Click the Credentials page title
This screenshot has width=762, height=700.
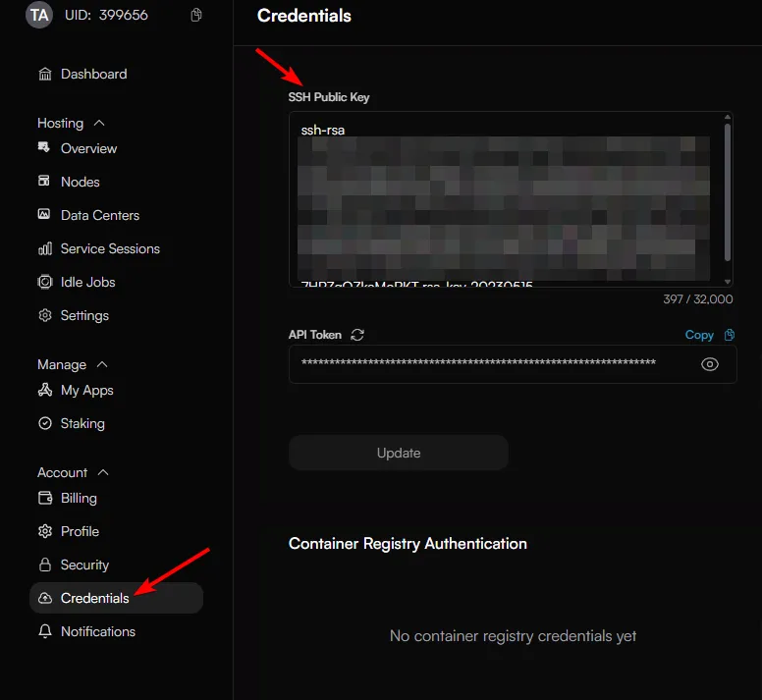coord(304,16)
